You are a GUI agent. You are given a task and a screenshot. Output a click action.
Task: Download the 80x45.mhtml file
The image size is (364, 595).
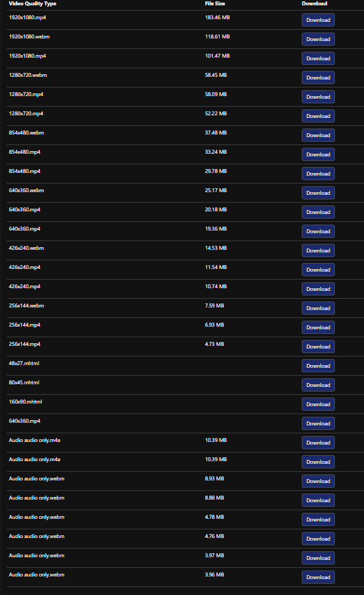click(318, 385)
